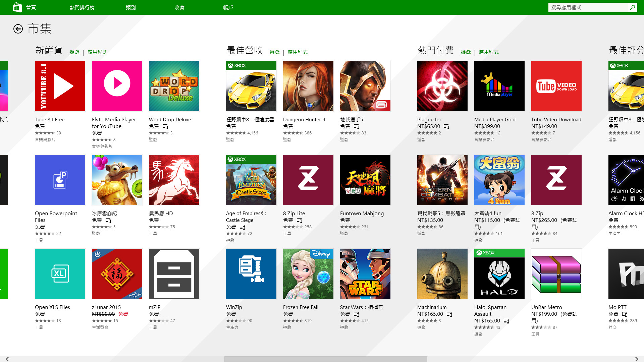Open zLunar 2015 app icon
Image resolution: width=644 pixels, height=362 pixels.
117,274
